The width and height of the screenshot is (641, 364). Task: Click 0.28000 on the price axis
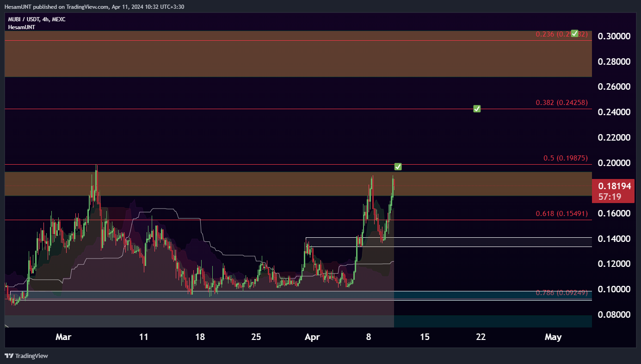614,62
